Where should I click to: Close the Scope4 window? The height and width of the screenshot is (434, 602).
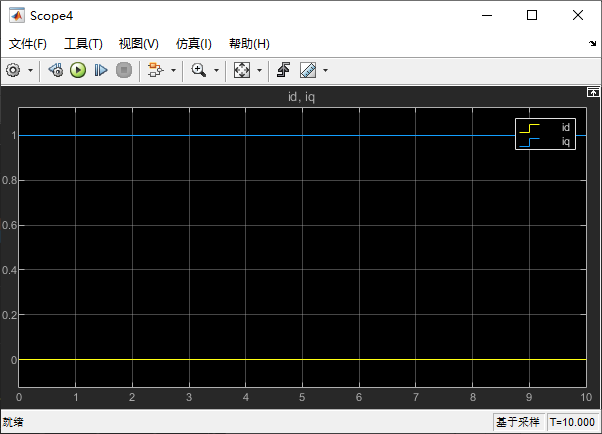(578, 15)
